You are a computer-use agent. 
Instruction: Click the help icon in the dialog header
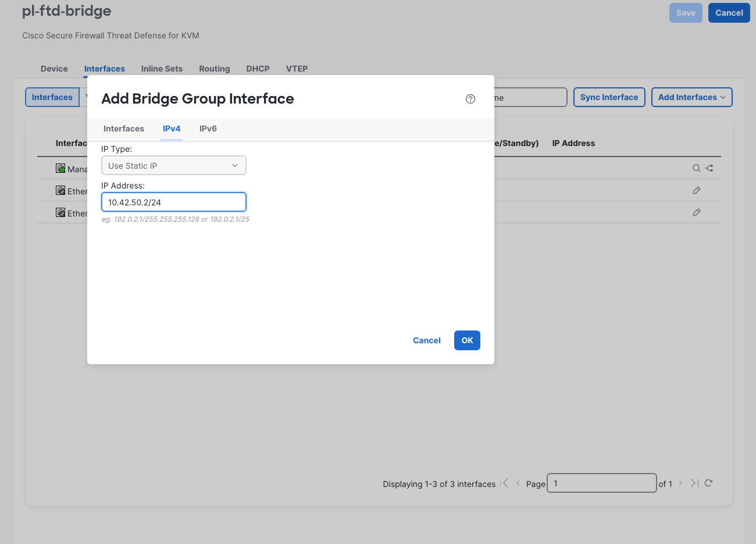(470, 99)
